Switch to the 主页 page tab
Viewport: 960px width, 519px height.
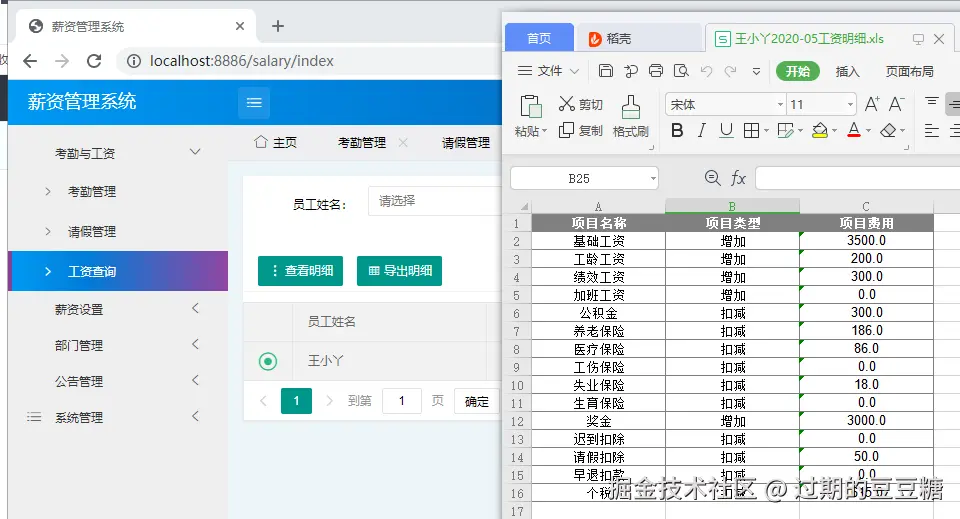(x=285, y=143)
